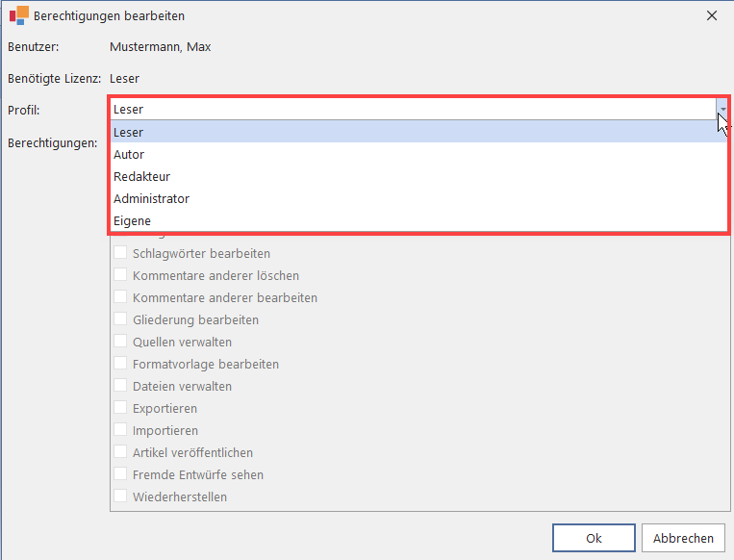The height and width of the screenshot is (560, 734).
Task: Enable Schlagwörter bearbeiten checkbox
Action: (121, 254)
